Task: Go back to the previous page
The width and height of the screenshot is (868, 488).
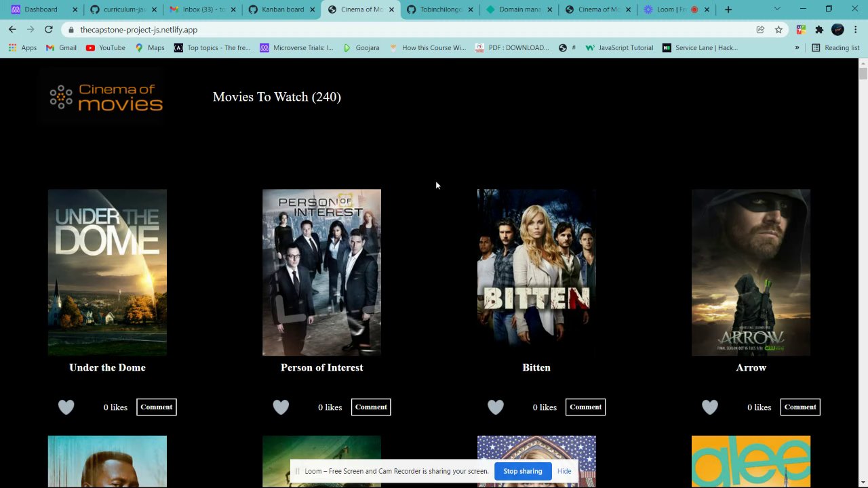Action: click(x=12, y=30)
